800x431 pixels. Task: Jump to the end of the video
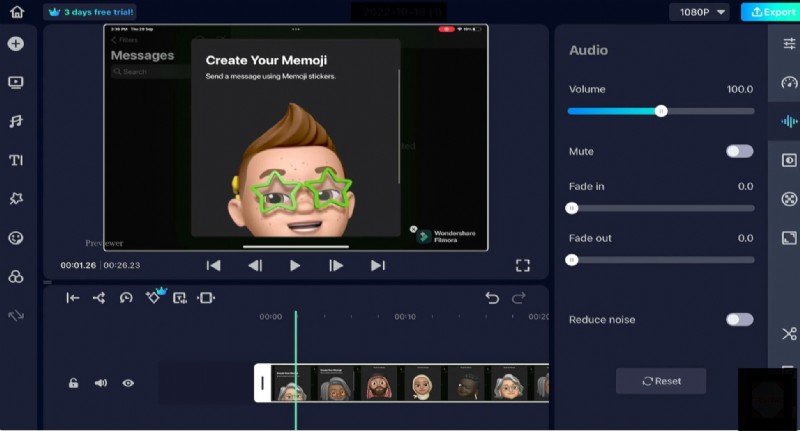click(x=378, y=265)
